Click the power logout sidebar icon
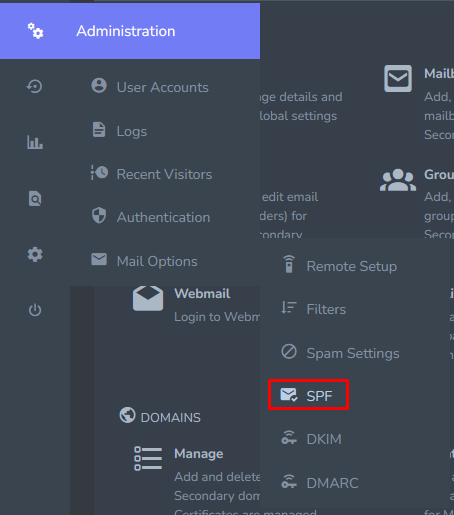 [x=35, y=310]
